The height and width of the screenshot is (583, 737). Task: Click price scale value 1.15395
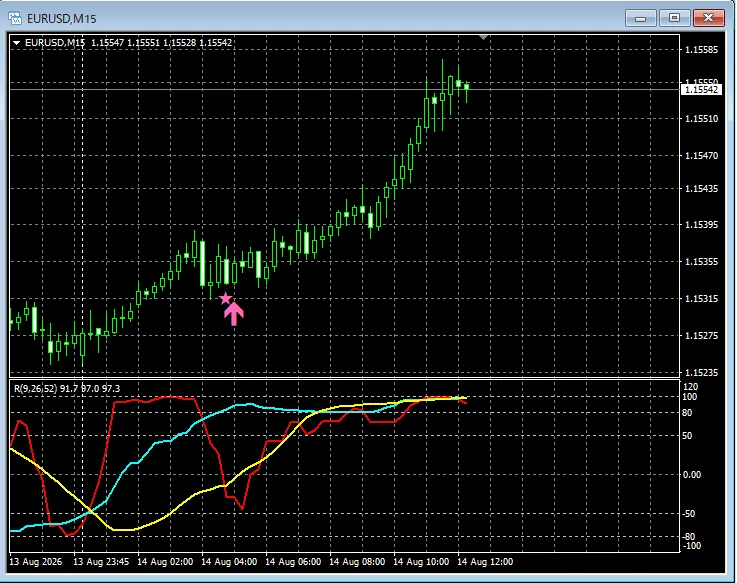pyautogui.click(x=701, y=225)
